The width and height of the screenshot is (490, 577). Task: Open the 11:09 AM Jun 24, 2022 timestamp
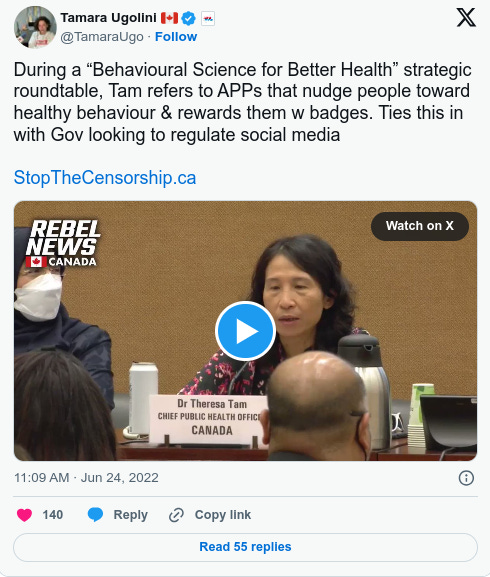tap(86, 478)
